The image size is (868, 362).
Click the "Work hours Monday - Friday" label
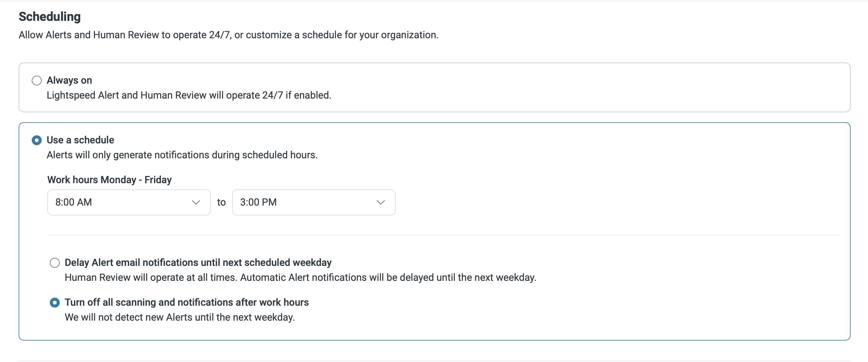click(109, 179)
